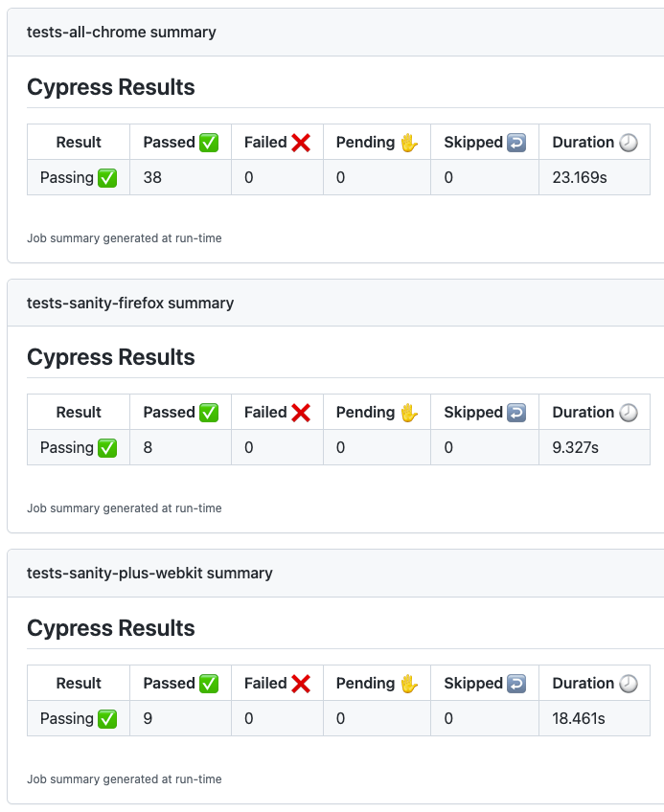The height and width of the screenshot is (812, 664).
Task: Click green checkmark beside Passed in tests-all-chrome table
Action: (209, 143)
